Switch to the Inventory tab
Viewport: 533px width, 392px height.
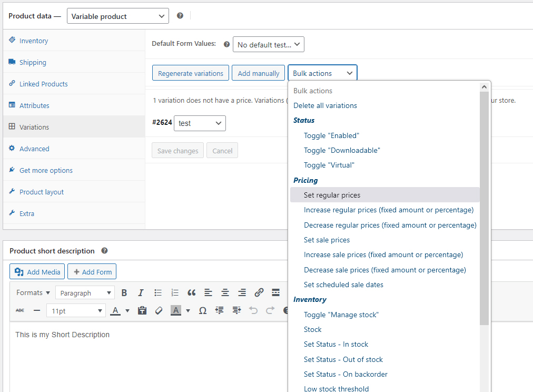34,41
